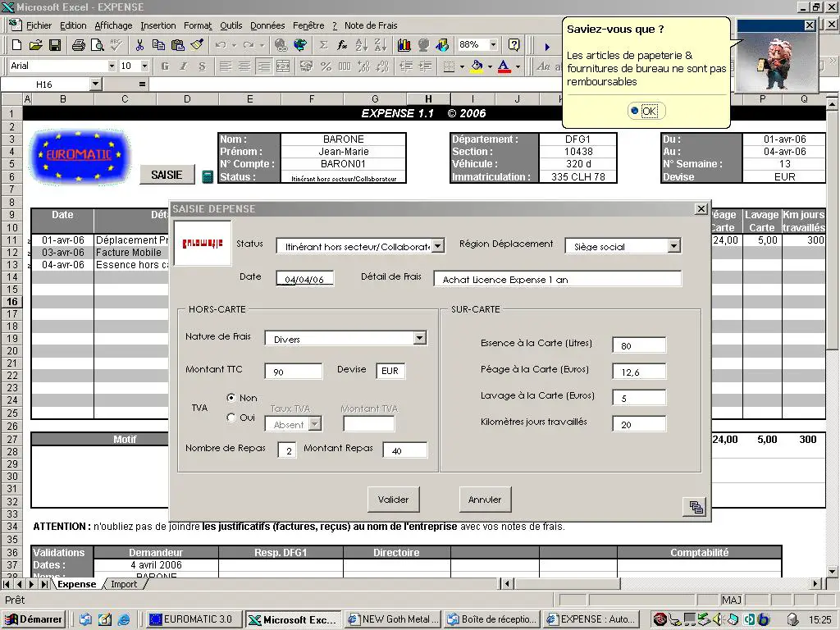The image size is (840, 630).
Task: Select column header H
Action: 428,98
